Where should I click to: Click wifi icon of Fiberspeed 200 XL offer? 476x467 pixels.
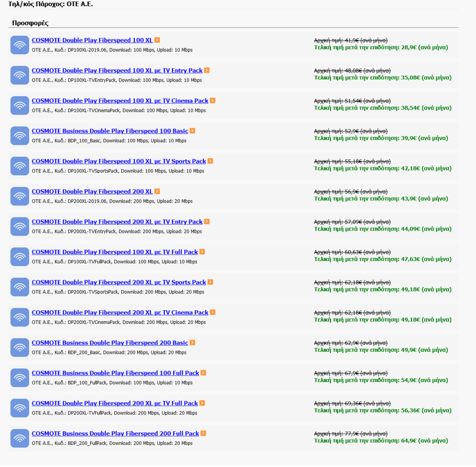tap(20, 197)
